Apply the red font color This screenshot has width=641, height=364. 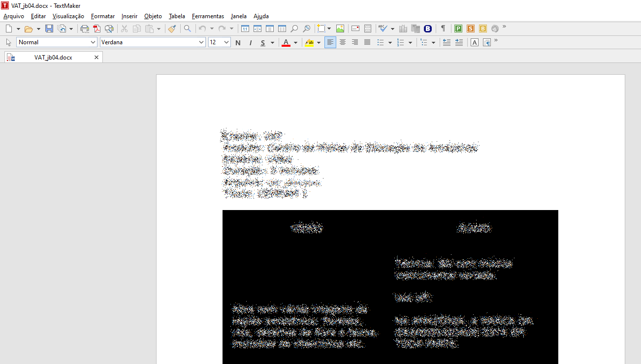286,43
